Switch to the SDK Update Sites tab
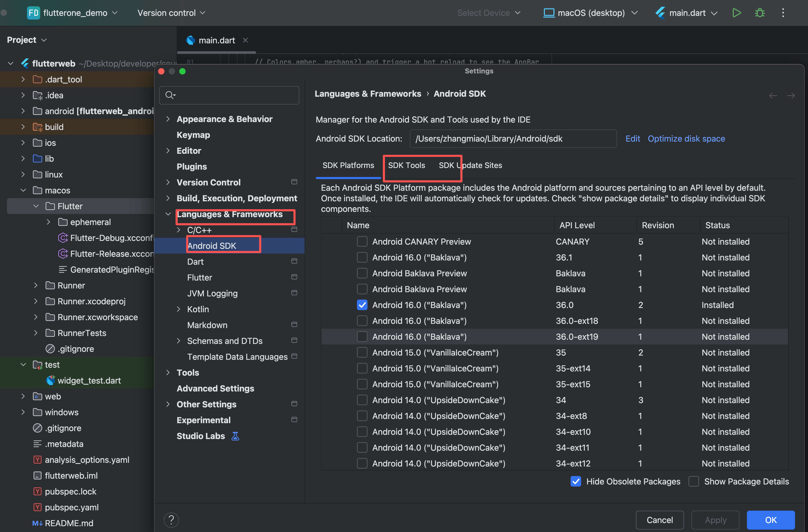 coord(470,165)
